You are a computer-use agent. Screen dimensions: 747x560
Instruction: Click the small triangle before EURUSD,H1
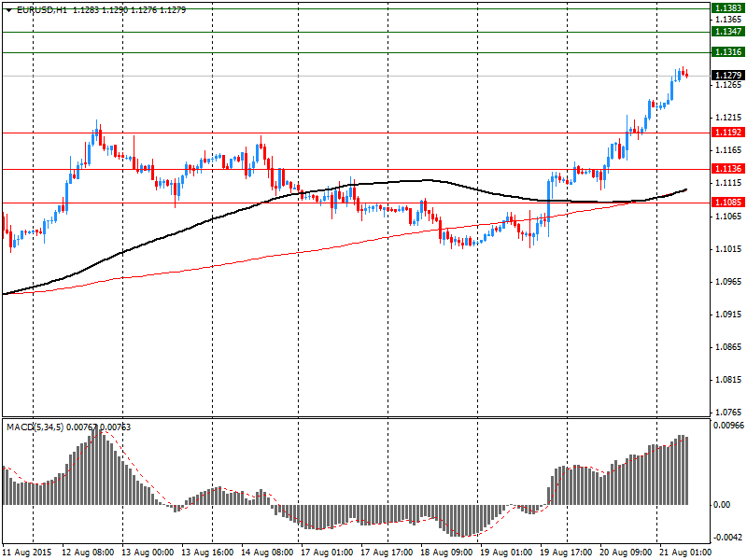tap(9, 10)
